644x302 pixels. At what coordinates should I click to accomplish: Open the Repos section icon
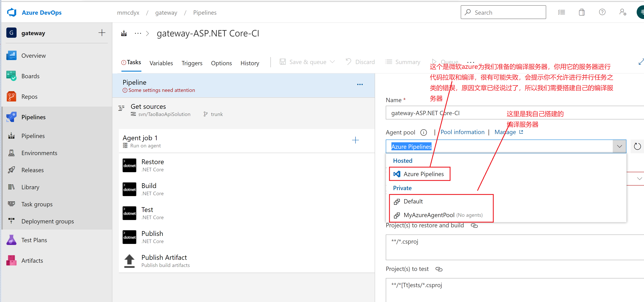11,97
